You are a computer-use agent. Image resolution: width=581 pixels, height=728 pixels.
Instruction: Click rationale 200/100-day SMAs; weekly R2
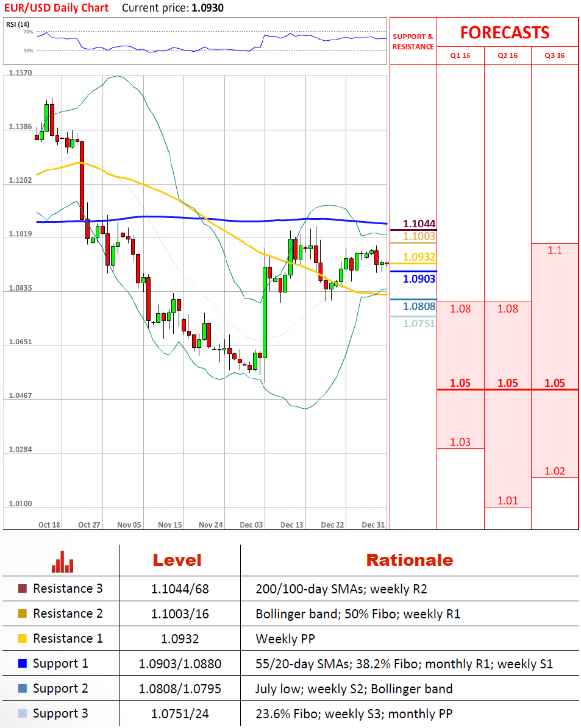[341, 589]
